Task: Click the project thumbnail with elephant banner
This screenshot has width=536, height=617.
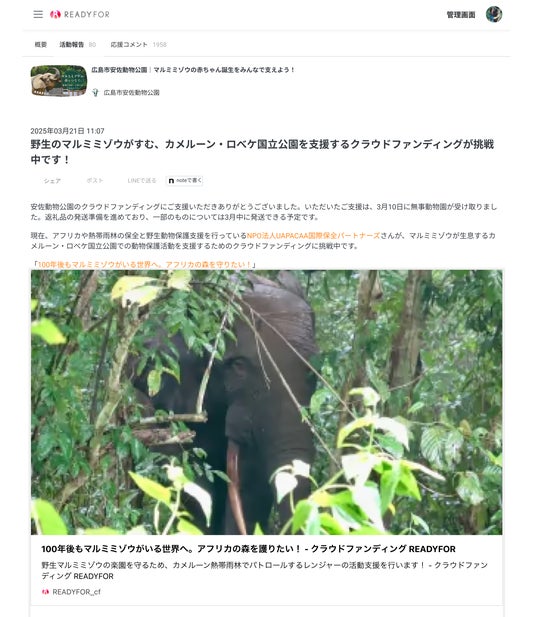Action: tap(59, 81)
